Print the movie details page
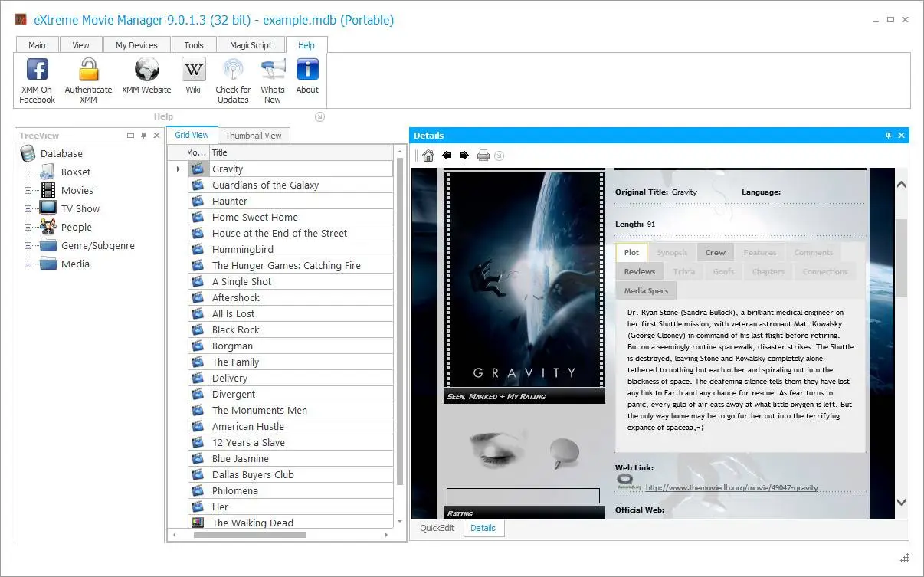The width and height of the screenshot is (924, 577). 483,156
